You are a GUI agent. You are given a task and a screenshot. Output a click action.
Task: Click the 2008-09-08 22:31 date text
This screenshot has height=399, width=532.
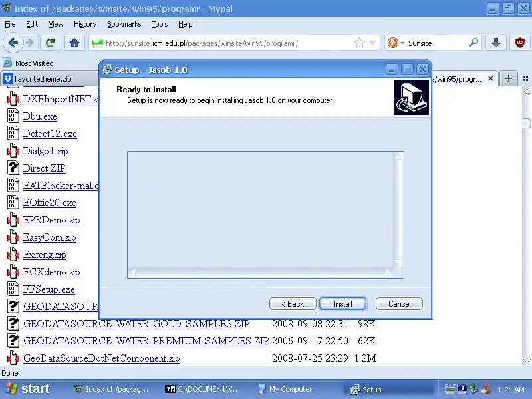click(x=310, y=324)
